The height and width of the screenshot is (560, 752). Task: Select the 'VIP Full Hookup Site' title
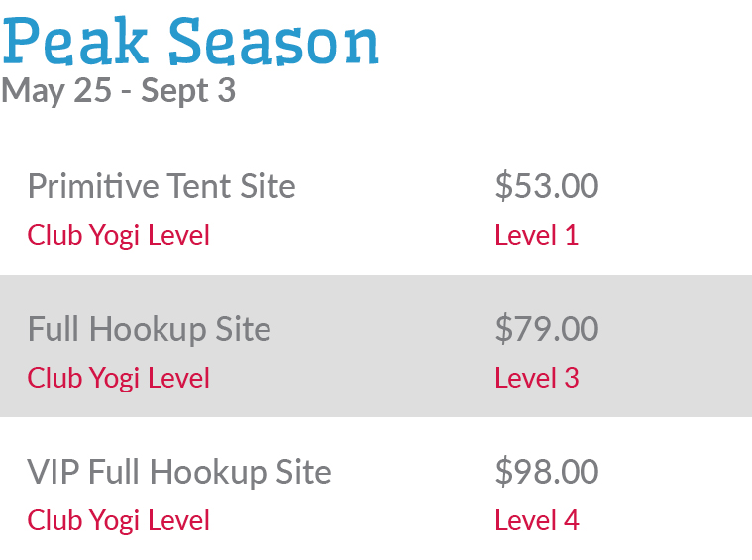pyautogui.click(x=179, y=472)
